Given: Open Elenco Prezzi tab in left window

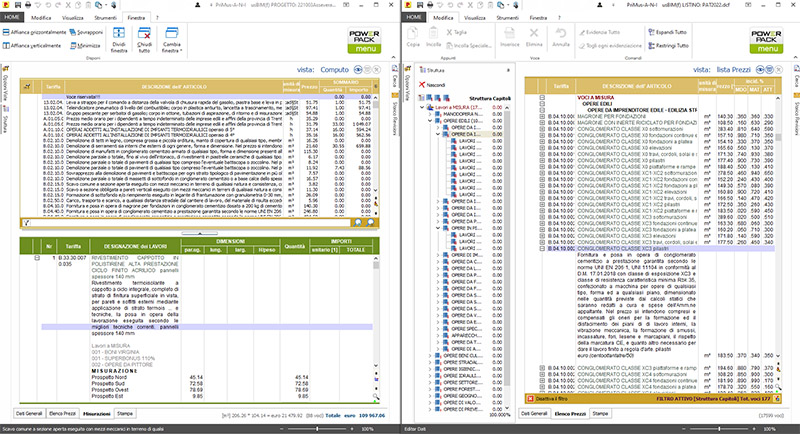Looking at the screenshot, I should 63,414.
